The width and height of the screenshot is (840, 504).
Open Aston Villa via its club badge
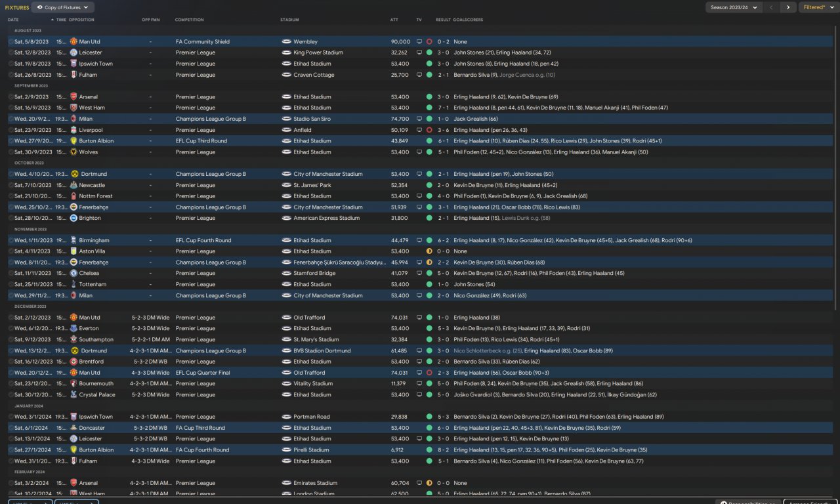73,251
